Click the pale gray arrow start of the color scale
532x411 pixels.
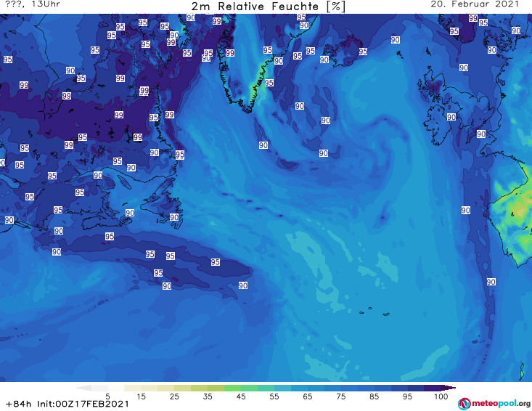point(83,388)
